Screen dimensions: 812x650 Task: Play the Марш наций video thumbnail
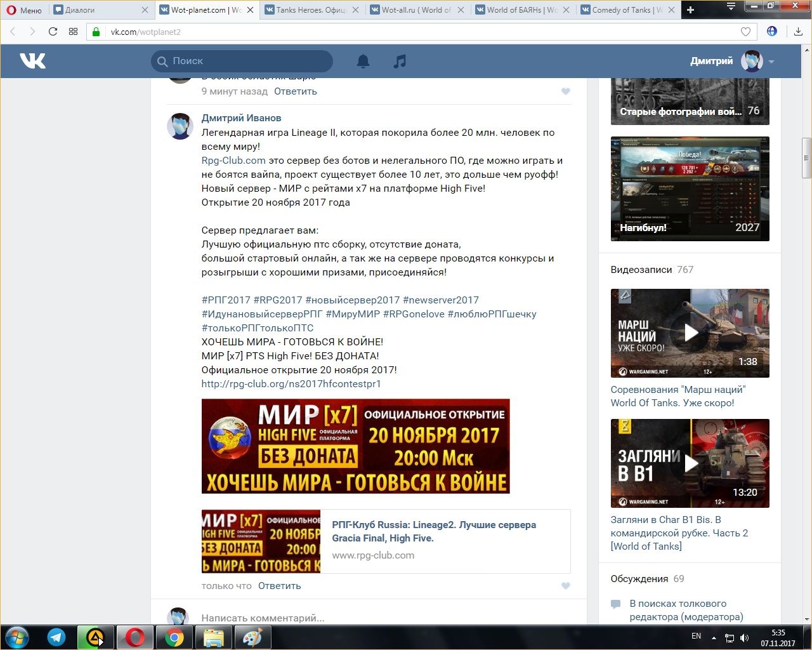(x=690, y=333)
